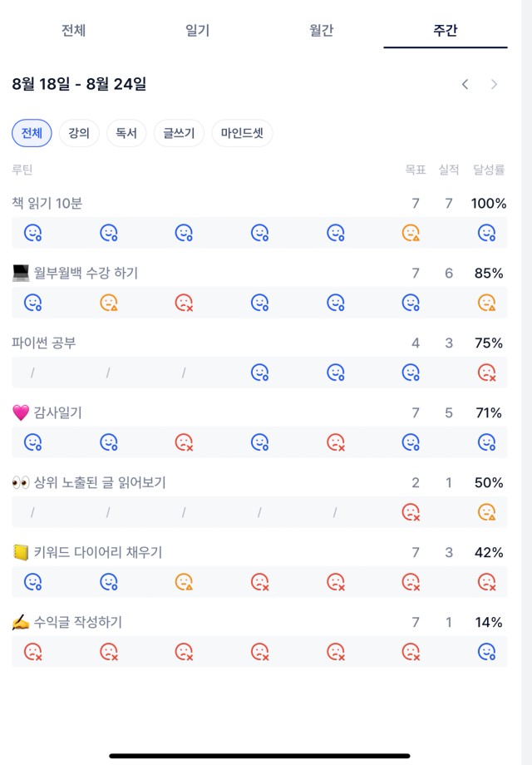Image resolution: width=532 pixels, height=765 pixels.
Task: Go to next week with right chevron
Action: [x=494, y=85]
